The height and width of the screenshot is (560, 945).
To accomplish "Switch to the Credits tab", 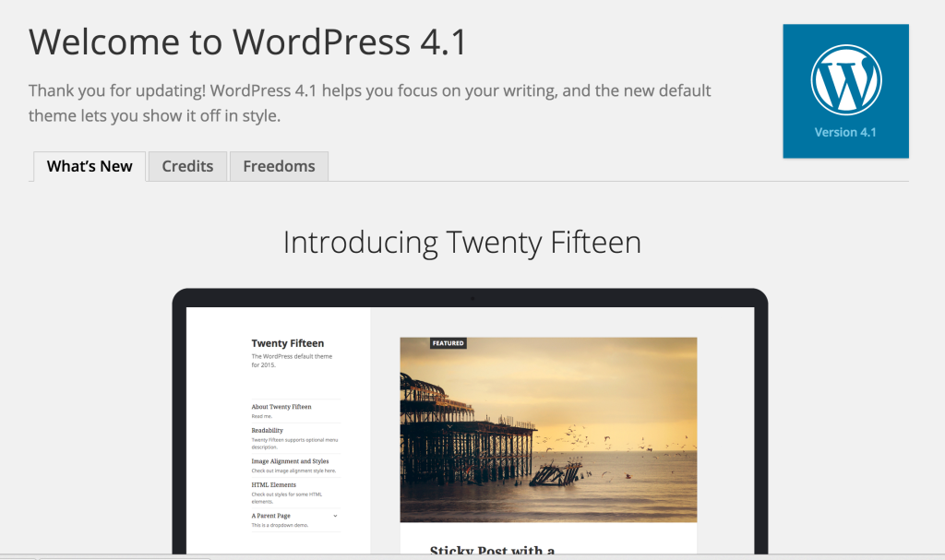I will pyautogui.click(x=187, y=166).
